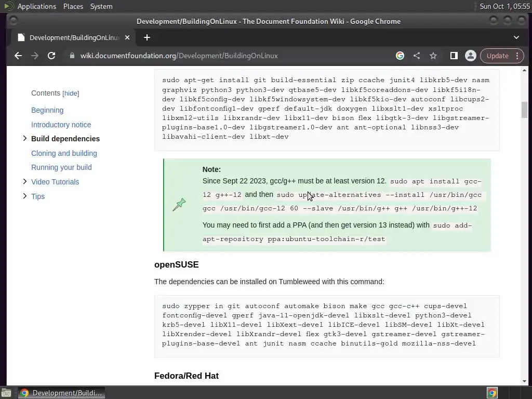This screenshot has width=532, height=399.
Task: Go to the Tips section link
Action: click(38, 196)
